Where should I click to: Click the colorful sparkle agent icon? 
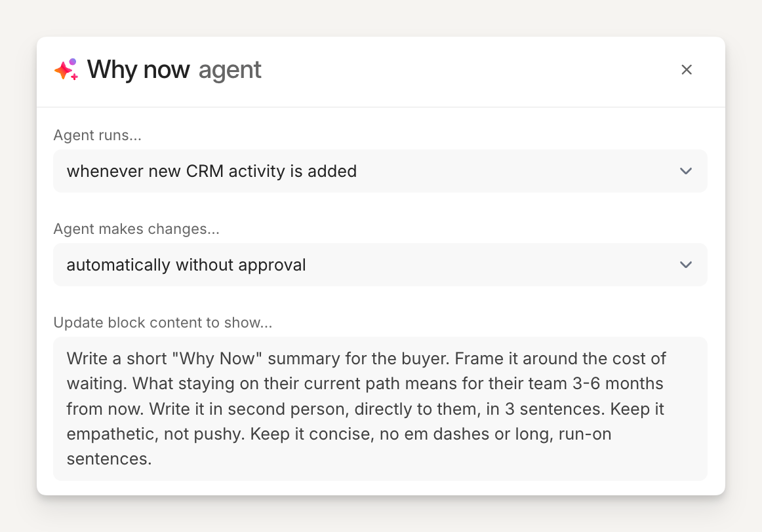coord(66,69)
